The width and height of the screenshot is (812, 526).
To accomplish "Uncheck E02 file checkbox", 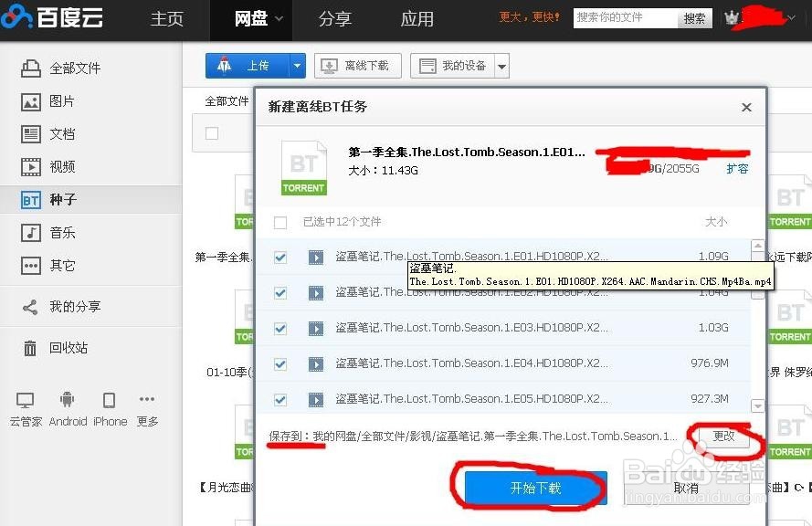I will (x=280, y=292).
